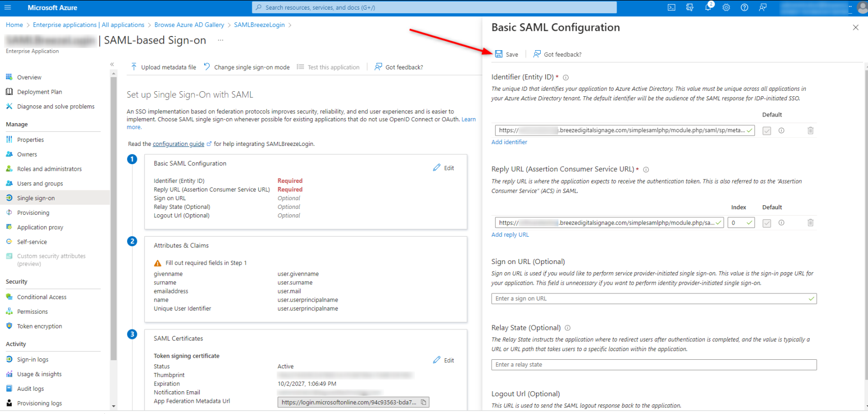Screen dimensions: 868x414
Task: Edit the Basic SAML Configuration section
Action: pos(443,168)
